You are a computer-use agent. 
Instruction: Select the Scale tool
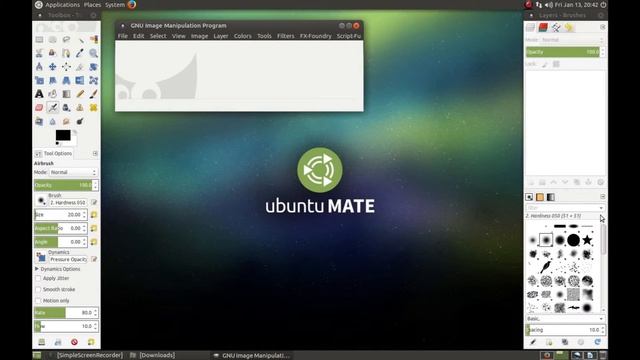coord(39,80)
